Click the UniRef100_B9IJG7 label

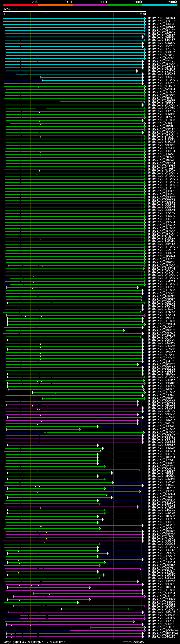161,30
